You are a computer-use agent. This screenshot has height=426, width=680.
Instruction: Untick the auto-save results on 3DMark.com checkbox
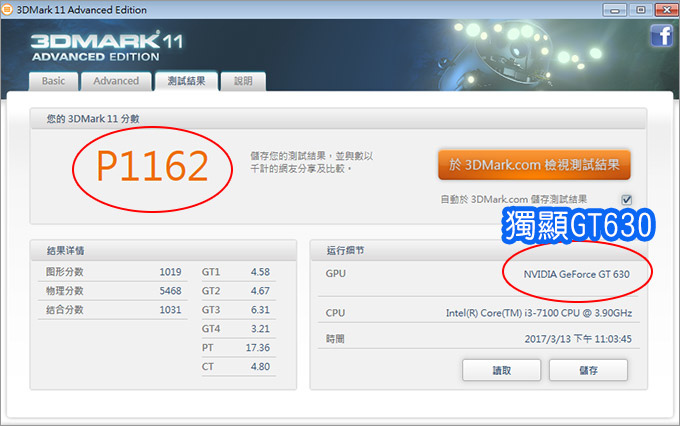(627, 200)
